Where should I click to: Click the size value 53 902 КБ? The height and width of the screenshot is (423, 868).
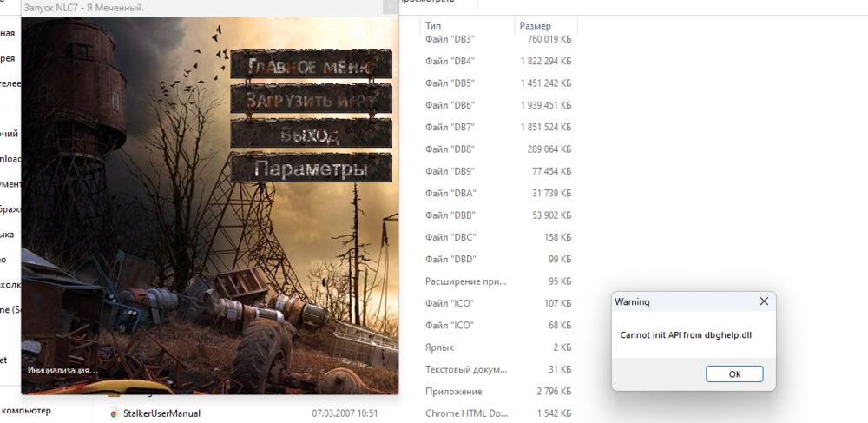tap(551, 215)
